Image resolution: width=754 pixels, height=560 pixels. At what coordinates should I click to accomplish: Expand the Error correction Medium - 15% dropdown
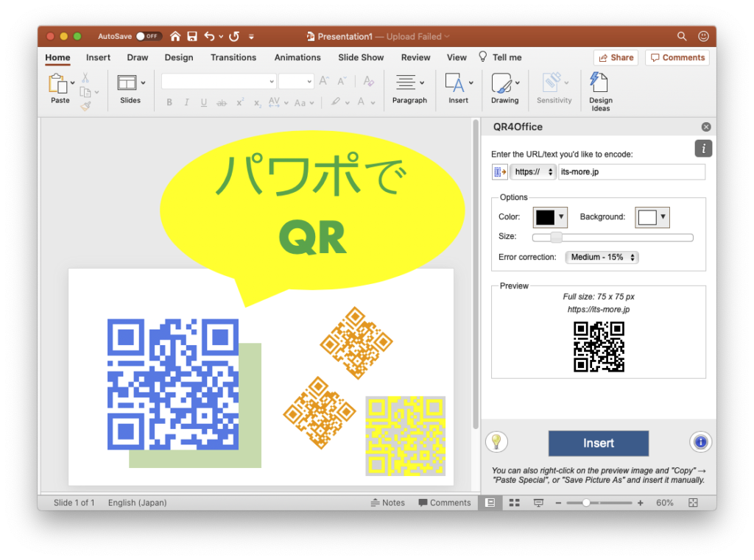pos(602,258)
